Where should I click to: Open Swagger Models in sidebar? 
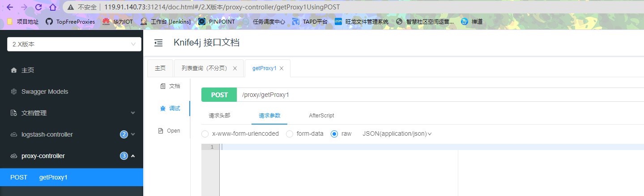[x=45, y=92]
